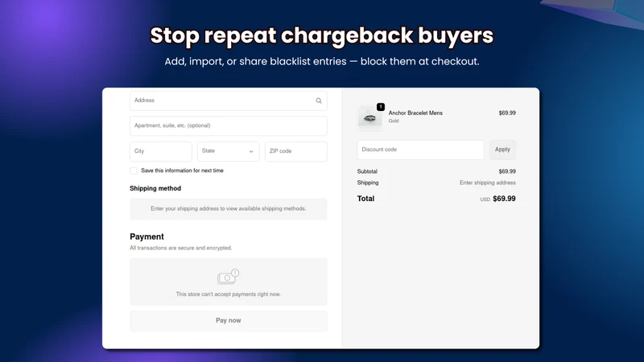Click the search icon in Address field
Viewport: 644px width, 362px height.
point(319,101)
